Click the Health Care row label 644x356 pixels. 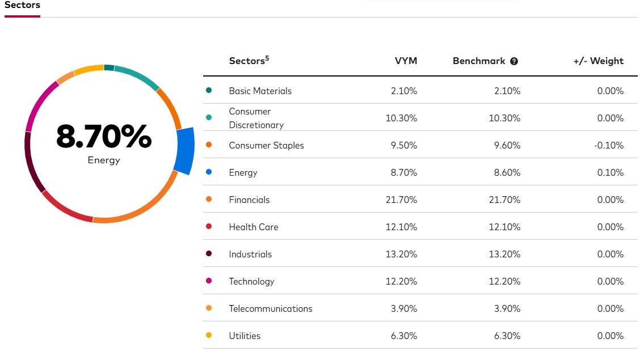pos(253,227)
